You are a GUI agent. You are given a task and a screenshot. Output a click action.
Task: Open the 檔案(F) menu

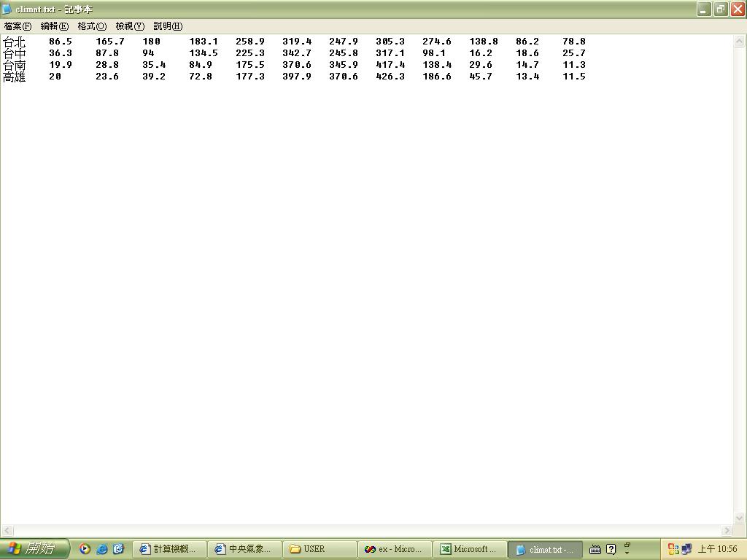(x=18, y=26)
